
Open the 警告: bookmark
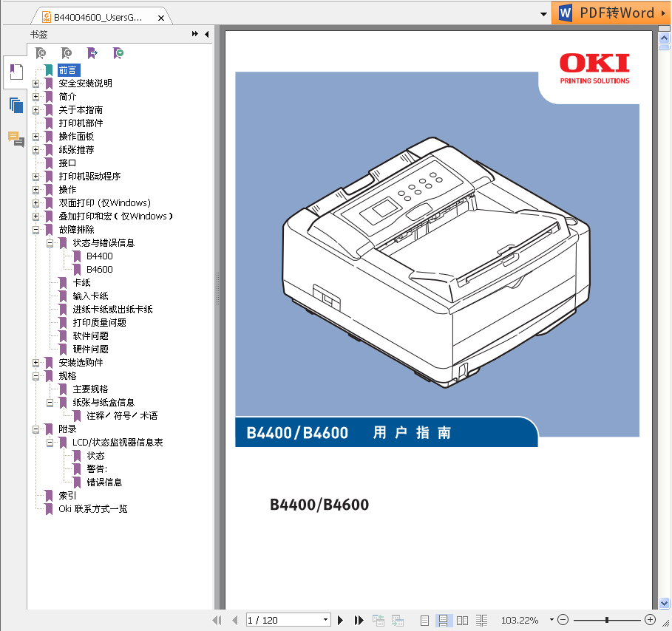click(97, 469)
